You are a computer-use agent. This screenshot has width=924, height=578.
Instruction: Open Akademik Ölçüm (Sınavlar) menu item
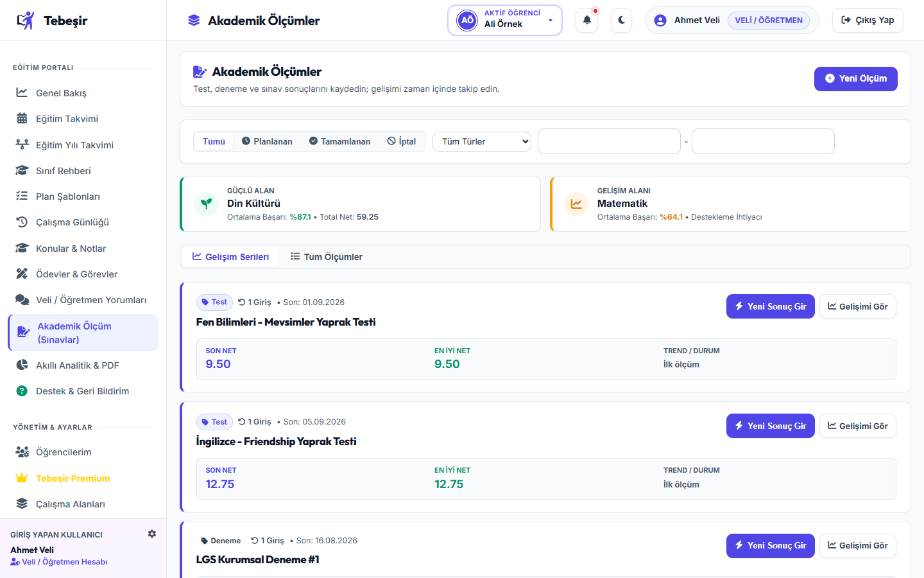[x=83, y=333]
